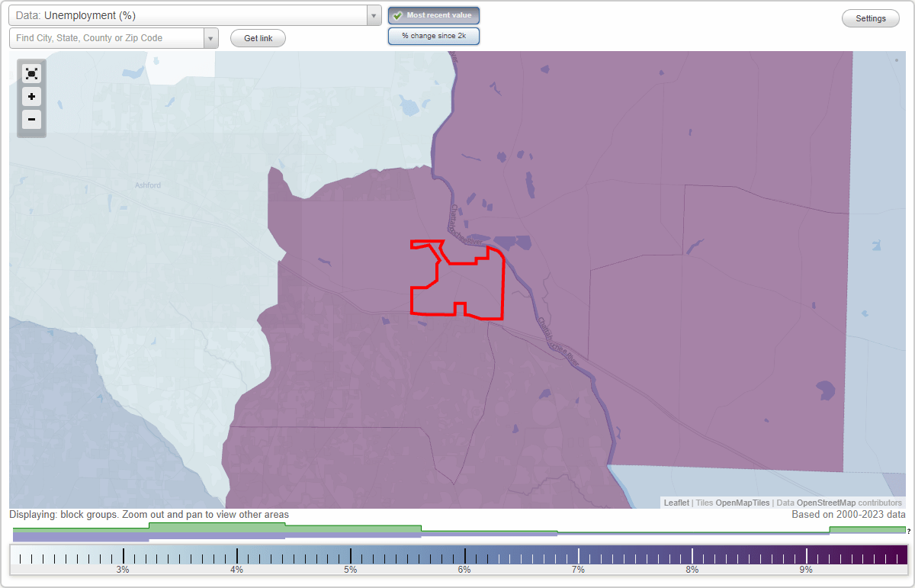This screenshot has width=915, height=588.
Task: Click the Get link button
Action: (258, 37)
